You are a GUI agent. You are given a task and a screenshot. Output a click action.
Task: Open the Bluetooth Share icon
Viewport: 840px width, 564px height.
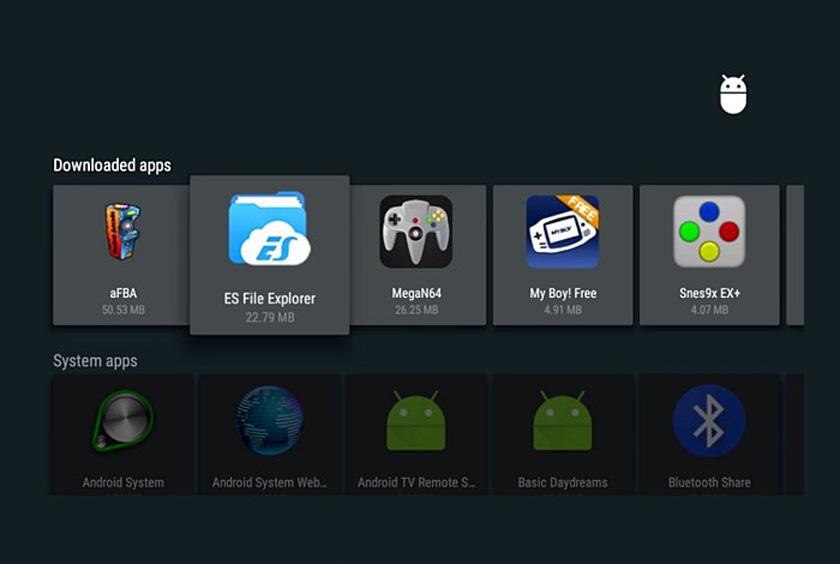709,421
